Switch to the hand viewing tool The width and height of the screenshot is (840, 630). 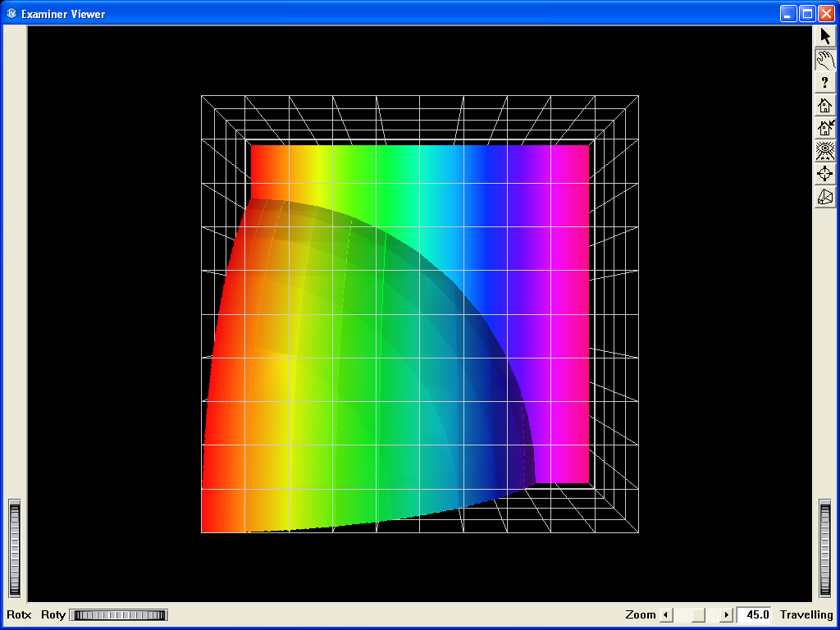pyautogui.click(x=825, y=58)
